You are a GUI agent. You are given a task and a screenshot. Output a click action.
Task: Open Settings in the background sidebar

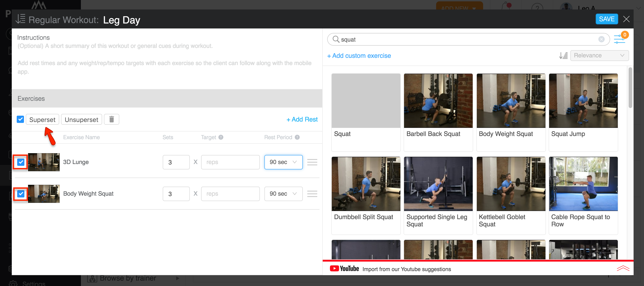coord(34,283)
